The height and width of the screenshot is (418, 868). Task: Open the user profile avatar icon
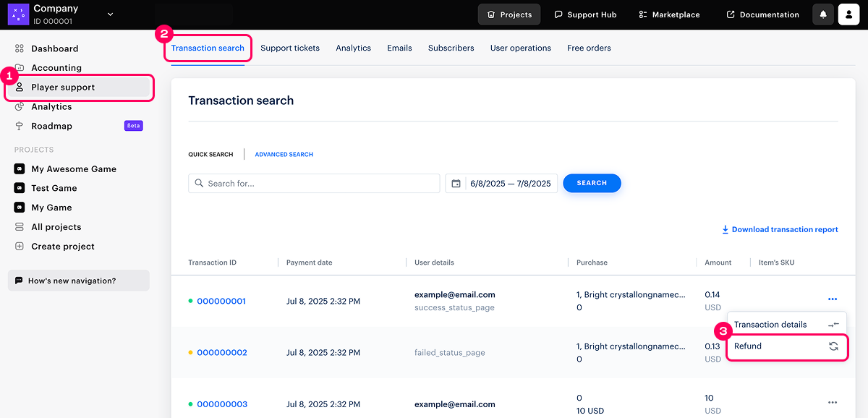[x=848, y=14]
